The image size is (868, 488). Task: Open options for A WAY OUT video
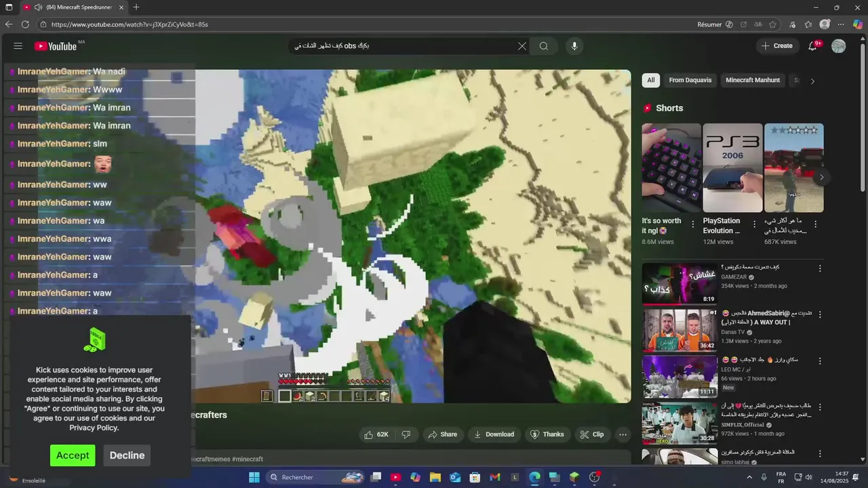tap(819, 314)
